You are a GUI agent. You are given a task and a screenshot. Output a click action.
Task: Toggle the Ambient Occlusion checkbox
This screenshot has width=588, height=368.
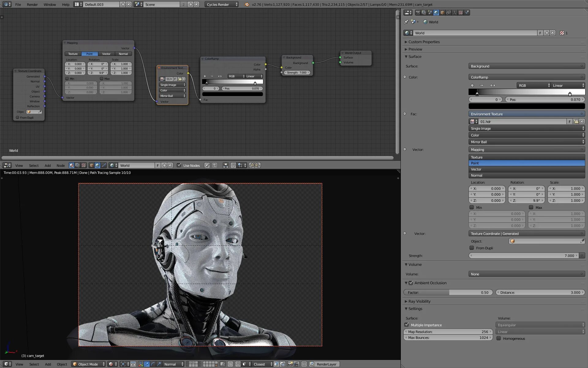point(411,283)
